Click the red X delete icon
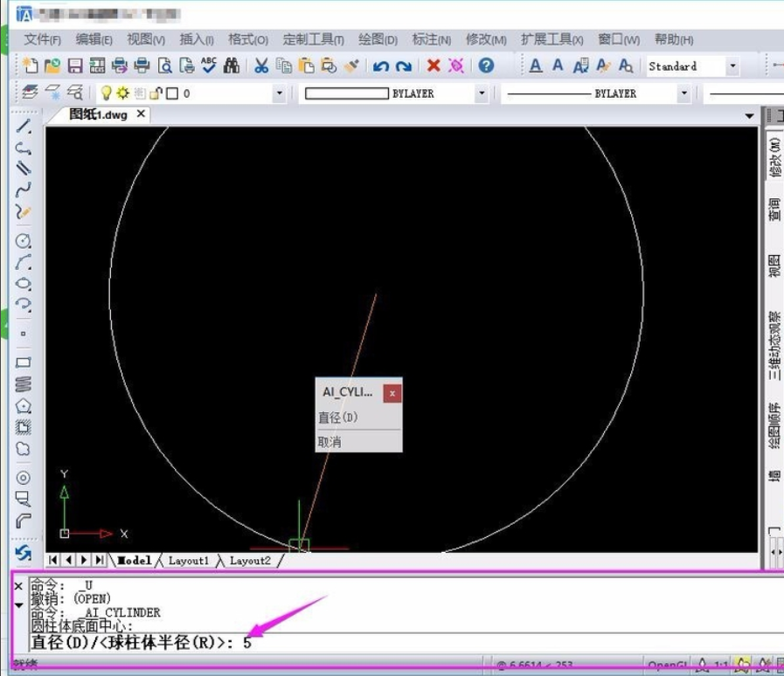Image resolution: width=784 pixels, height=676 pixels. pyautogui.click(x=434, y=66)
